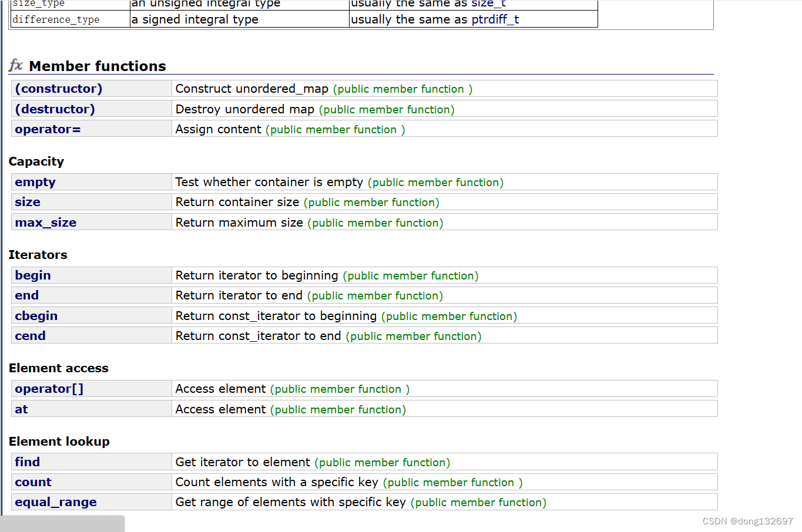Click 'Return iterator to beginning' description
The width and height of the screenshot is (802, 532).
tap(257, 275)
